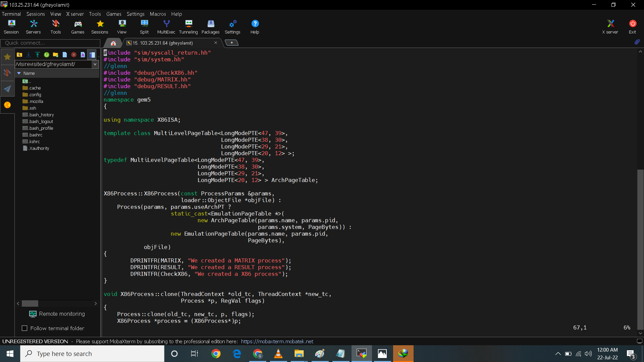Image resolution: width=644 pixels, height=362 pixels.
Task: Click the SFTP download arrow icon
Action: coord(29,55)
